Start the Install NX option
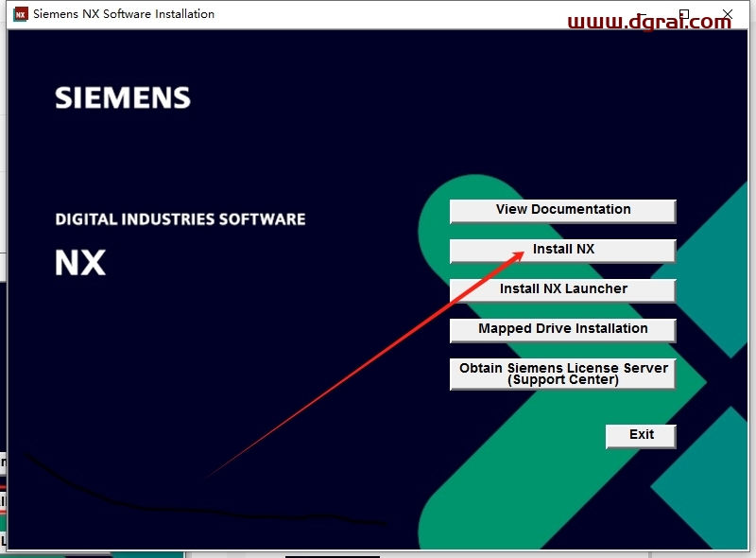The image size is (756, 558). coord(562,251)
